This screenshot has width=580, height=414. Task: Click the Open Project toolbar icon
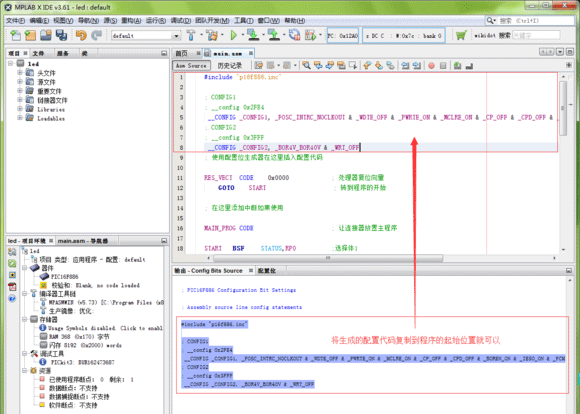pyautogui.click(x=46, y=36)
